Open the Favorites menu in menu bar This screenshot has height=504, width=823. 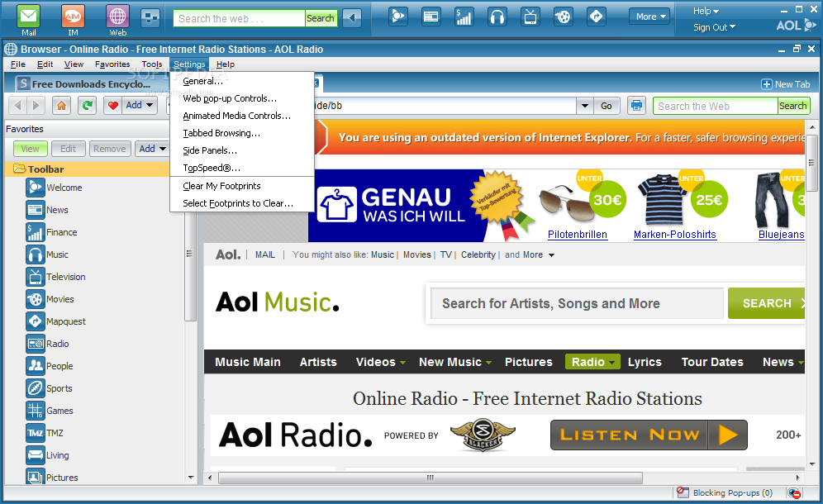pos(112,64)
